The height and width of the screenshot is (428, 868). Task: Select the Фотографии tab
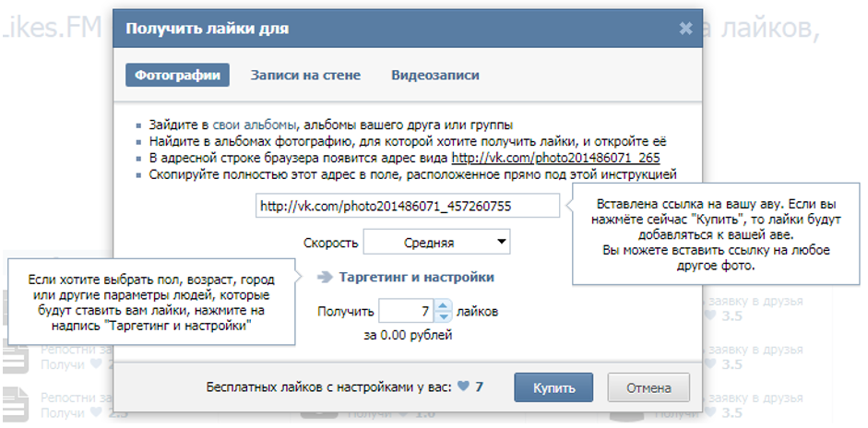[177, 76]
